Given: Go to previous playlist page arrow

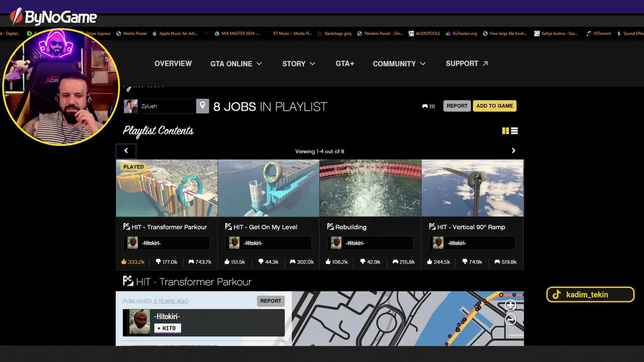Looking at the screenshot, I should (x=126, y=150).
